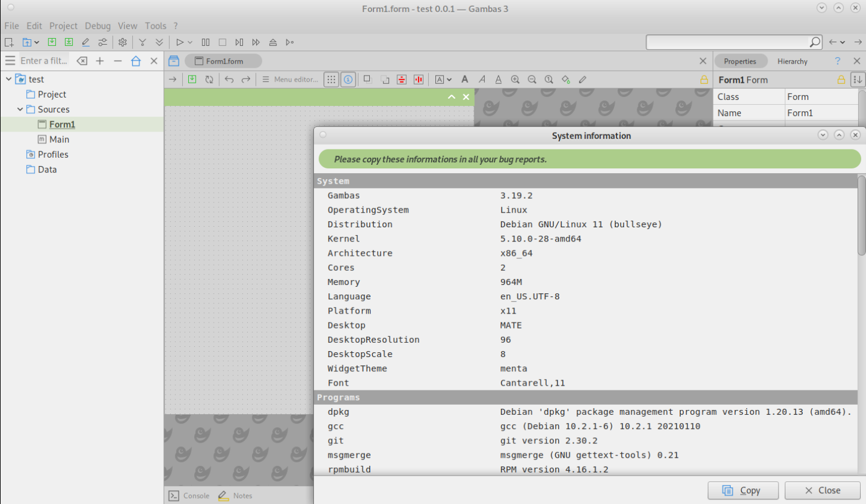866x504 pixels.
Task: Open project settings gear icon
Action: click(123, 42)
